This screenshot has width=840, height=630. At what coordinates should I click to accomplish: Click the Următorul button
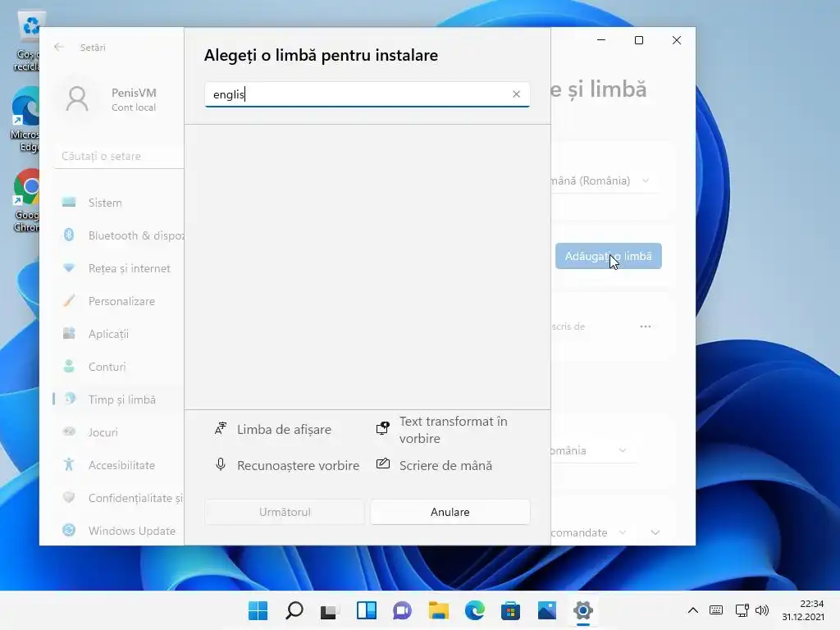(x=285, y=512)
